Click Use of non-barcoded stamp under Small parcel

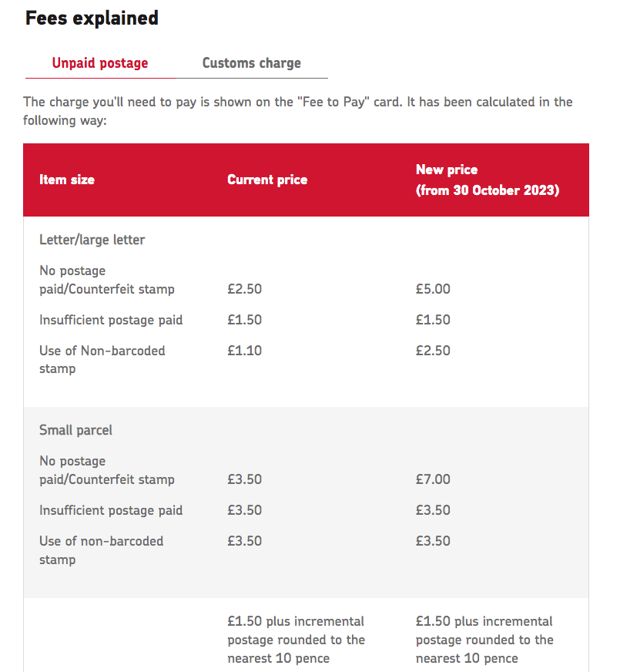[101, 550]
